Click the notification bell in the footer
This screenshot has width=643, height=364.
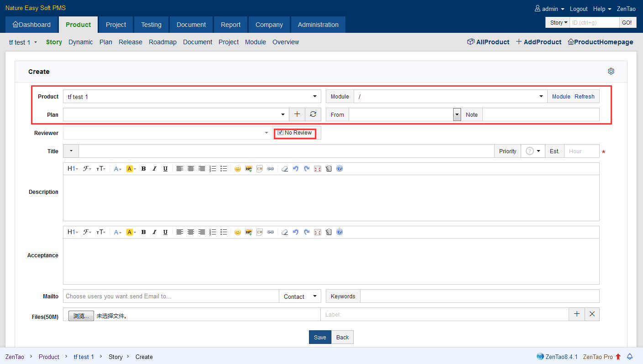[x=630, y=357]
